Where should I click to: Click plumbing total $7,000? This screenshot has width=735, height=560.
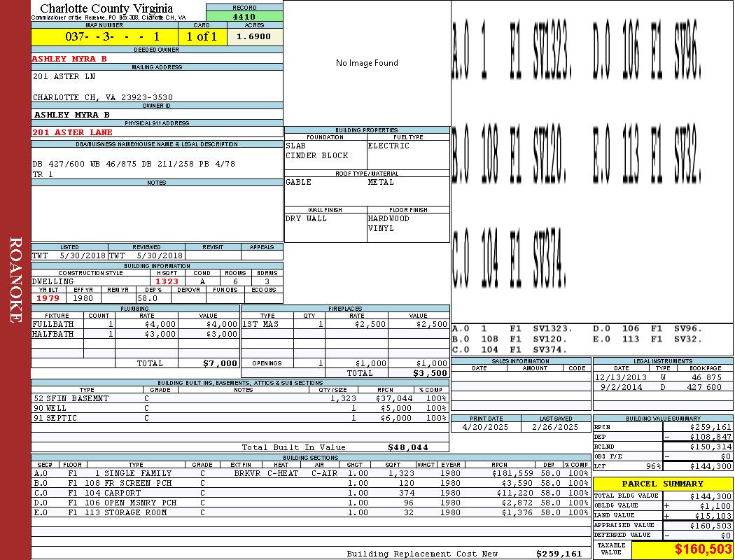click(x=220, y=363)
